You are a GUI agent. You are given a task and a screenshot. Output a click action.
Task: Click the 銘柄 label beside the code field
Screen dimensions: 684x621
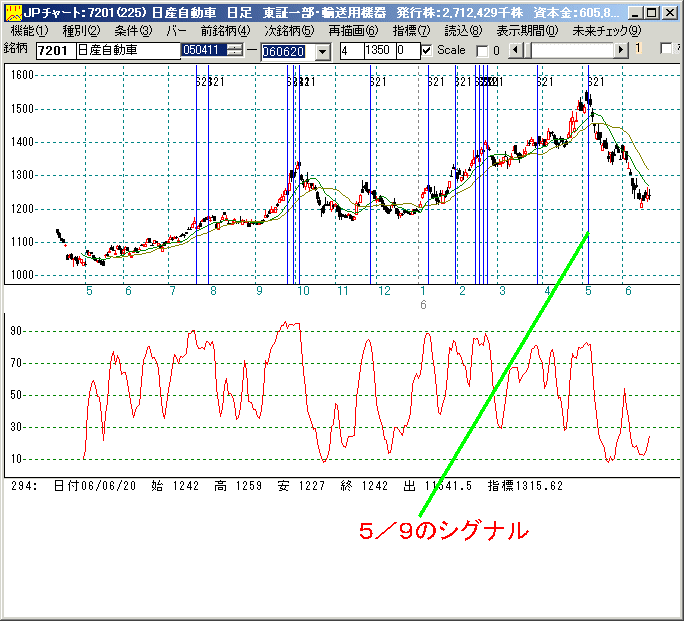point(16,48)
